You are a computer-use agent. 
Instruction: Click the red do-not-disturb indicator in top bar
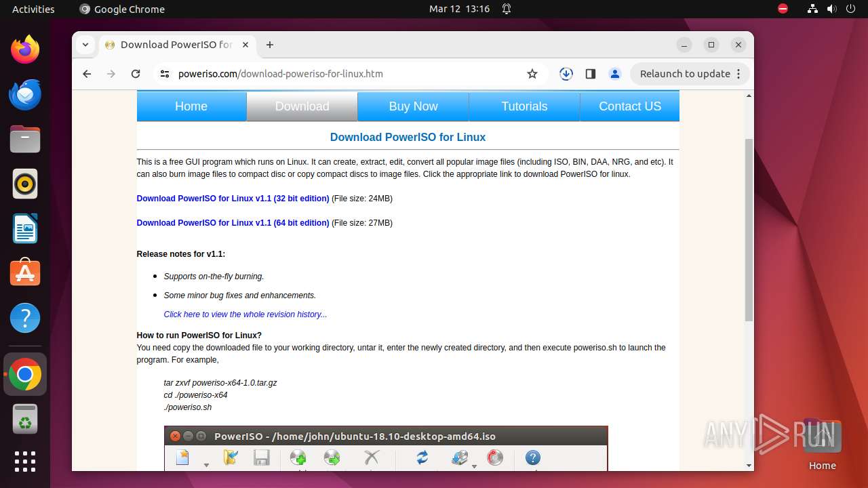tap(783, 9)
